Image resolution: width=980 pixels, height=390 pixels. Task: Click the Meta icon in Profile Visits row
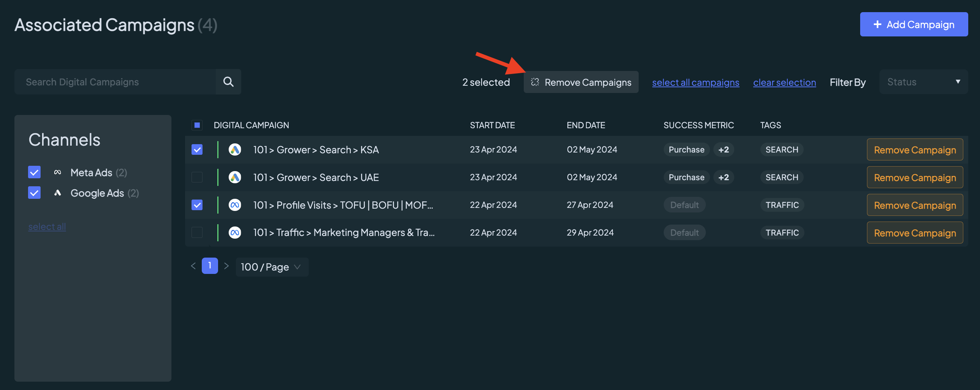pyautogui.click(x=235, y=205)
